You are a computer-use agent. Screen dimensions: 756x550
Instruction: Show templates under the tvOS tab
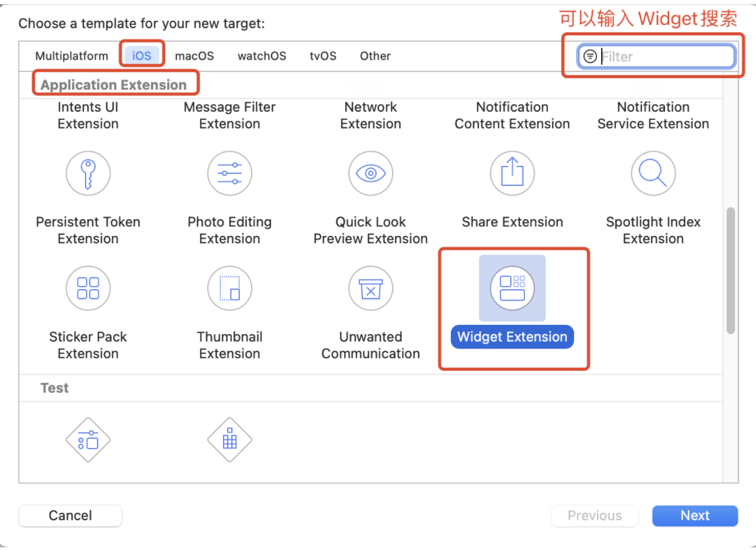click(323, 56)
